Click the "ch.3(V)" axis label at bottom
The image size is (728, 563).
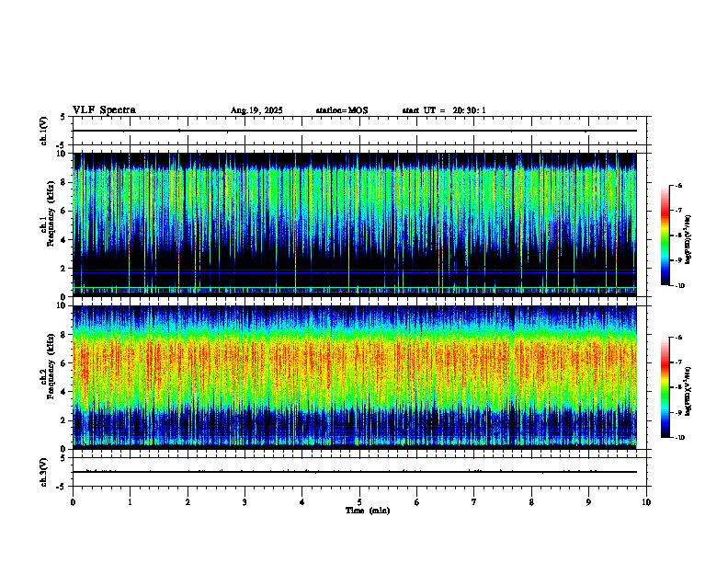coord(44,472)
